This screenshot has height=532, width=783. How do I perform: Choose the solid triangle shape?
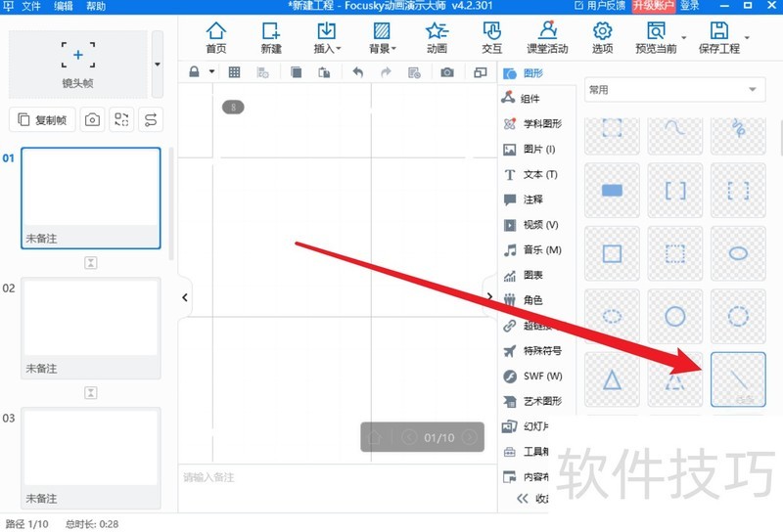click(612, 379)
